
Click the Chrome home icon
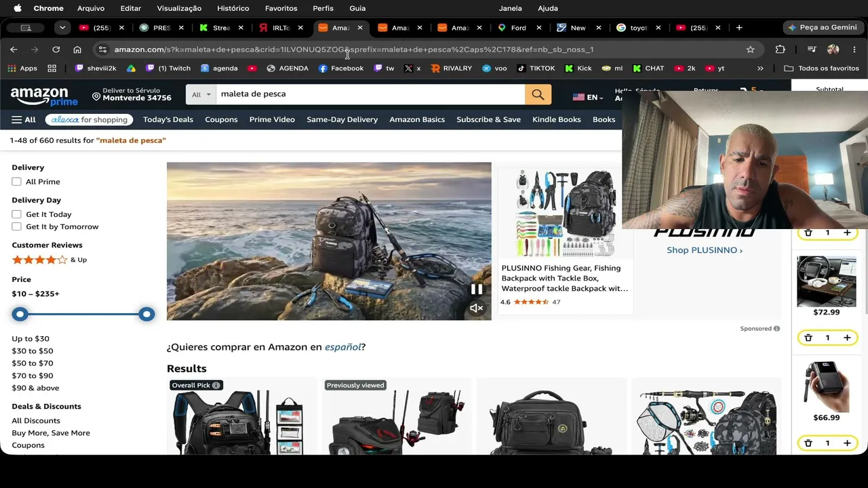point(77,49)
